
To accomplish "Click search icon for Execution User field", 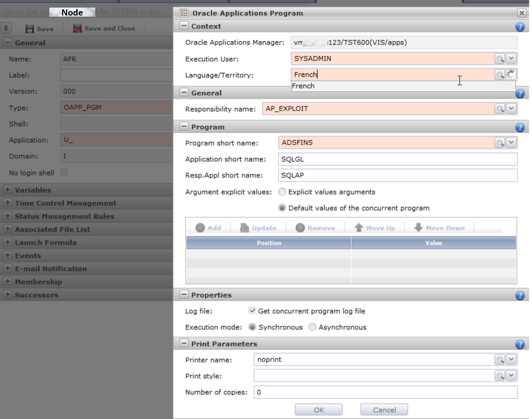I will [500, 58].
